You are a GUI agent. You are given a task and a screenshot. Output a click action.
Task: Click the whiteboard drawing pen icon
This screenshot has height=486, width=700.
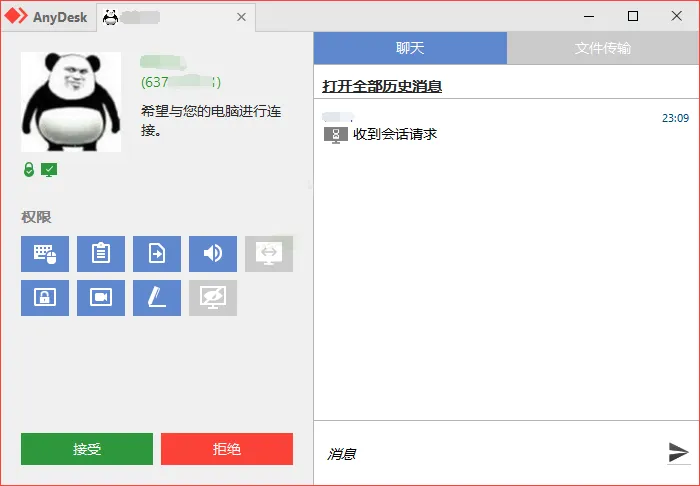tap(157, 298)
